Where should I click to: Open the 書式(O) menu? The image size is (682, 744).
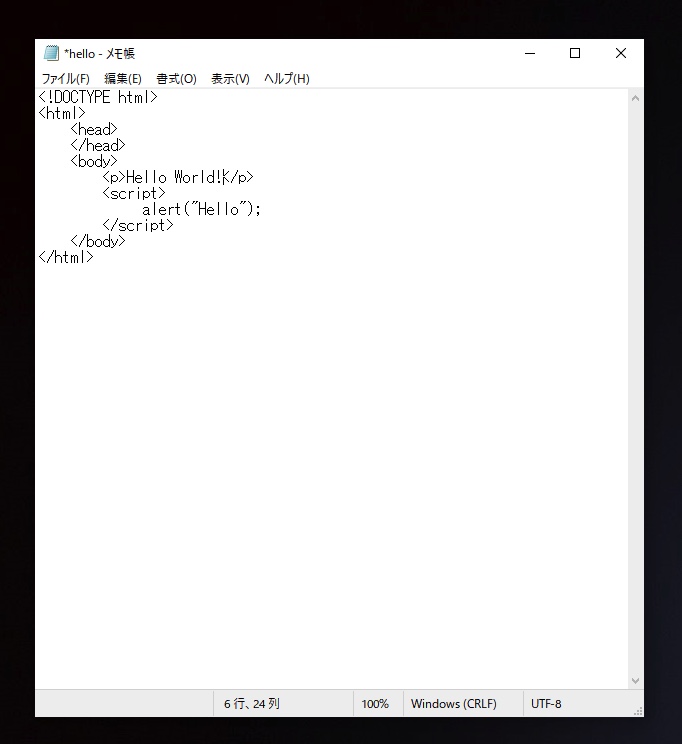point(176,79)
